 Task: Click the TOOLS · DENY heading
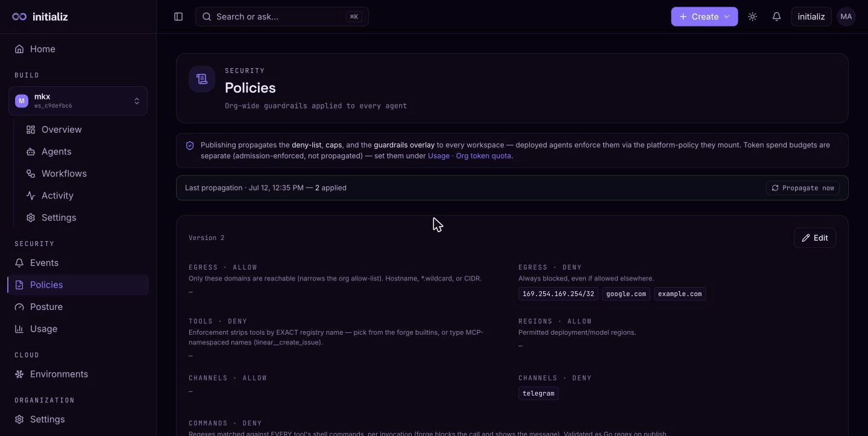pos(218,322)
